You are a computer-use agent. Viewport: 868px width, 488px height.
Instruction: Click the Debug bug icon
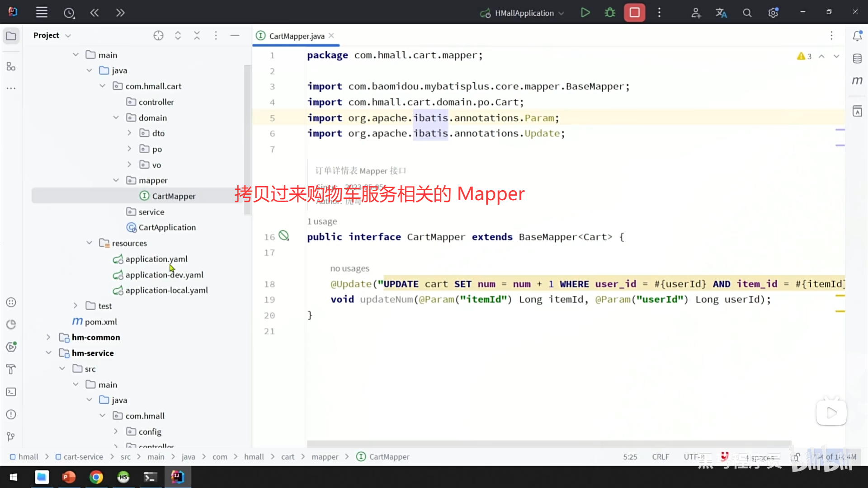tap(610, 13)
